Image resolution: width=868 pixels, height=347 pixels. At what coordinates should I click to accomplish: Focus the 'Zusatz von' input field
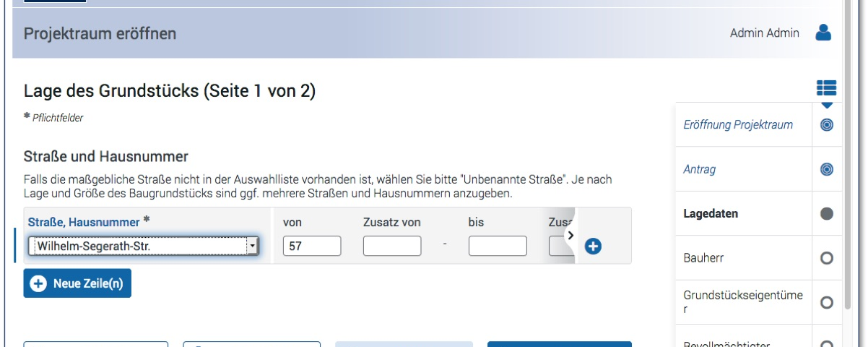click(391, 247)
